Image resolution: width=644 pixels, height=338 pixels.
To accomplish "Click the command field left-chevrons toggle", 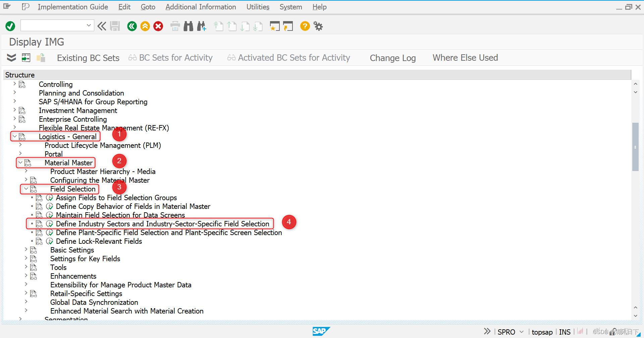I will pos(102,26).
